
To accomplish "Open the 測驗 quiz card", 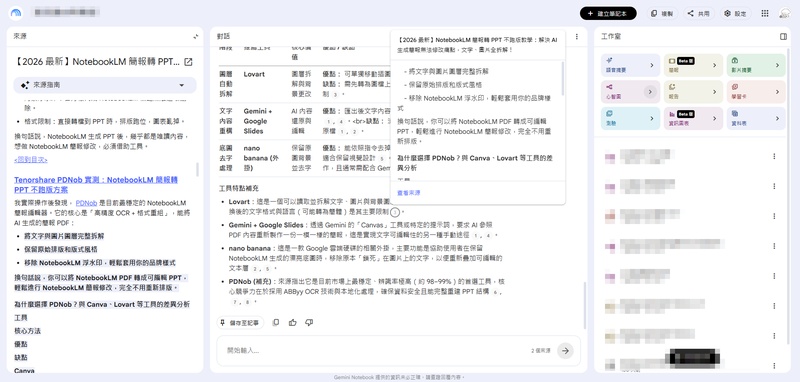I will pyautogui.click(x=630, y=118).
